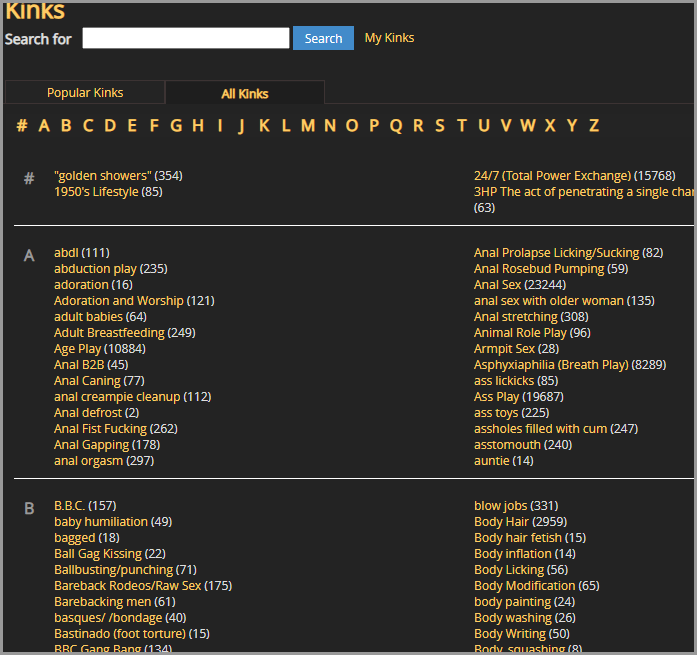Switch to the Popular Kinks tab
Screen dimensions: 697x655
coord(85,93)
